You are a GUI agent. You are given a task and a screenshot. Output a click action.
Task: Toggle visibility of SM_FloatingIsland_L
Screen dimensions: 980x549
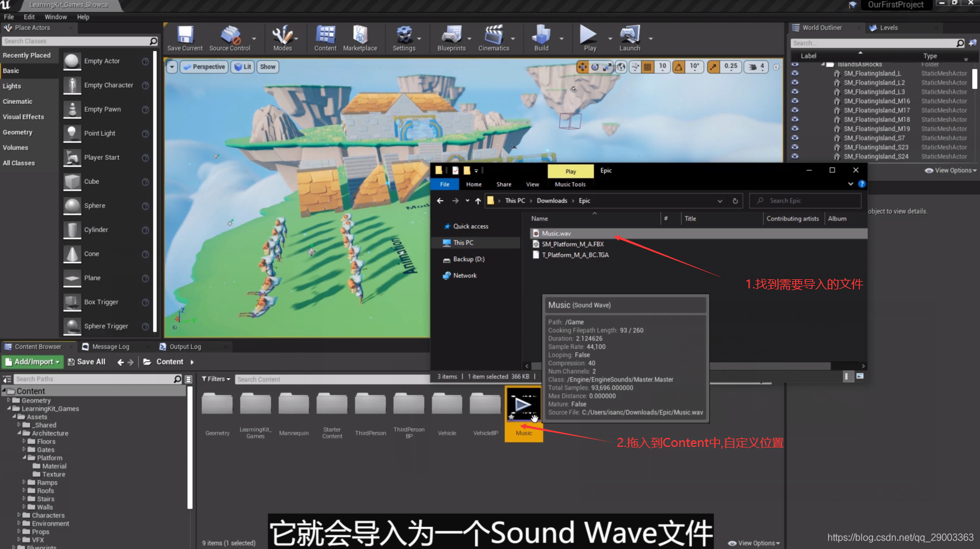pyautogui.click(x=795, y=73)
